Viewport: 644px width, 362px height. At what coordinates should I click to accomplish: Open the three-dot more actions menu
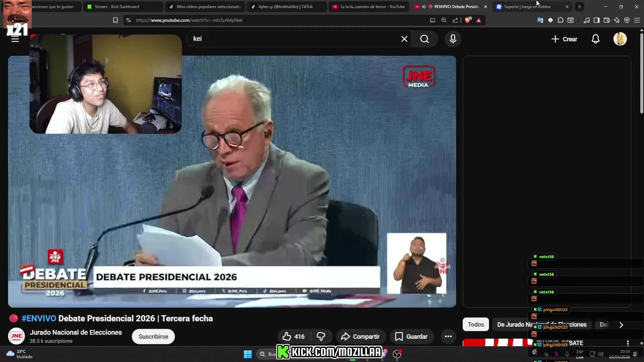pos(448,336)
